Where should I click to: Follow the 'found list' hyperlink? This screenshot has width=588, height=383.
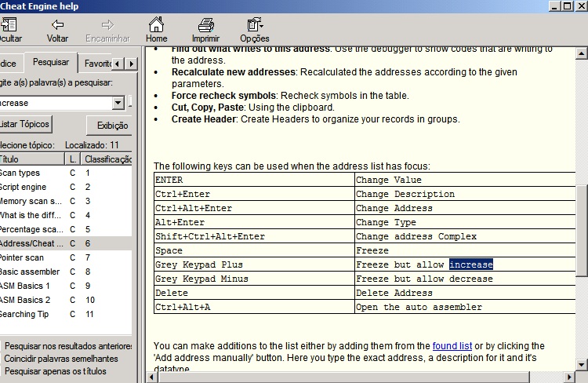pyautogui.click(x=453, y=345)
